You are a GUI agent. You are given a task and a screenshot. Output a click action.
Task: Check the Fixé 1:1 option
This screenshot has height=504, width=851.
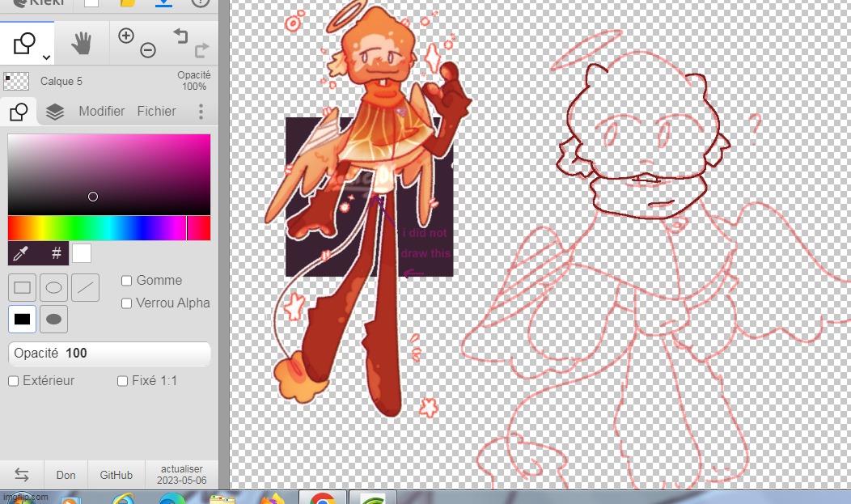(121, 380)
